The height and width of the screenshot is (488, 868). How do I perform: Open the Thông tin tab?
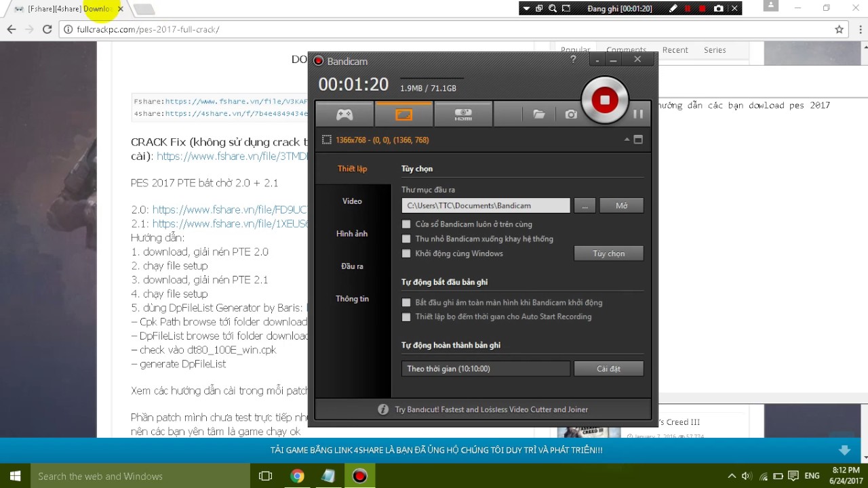[x=352, y=298]
